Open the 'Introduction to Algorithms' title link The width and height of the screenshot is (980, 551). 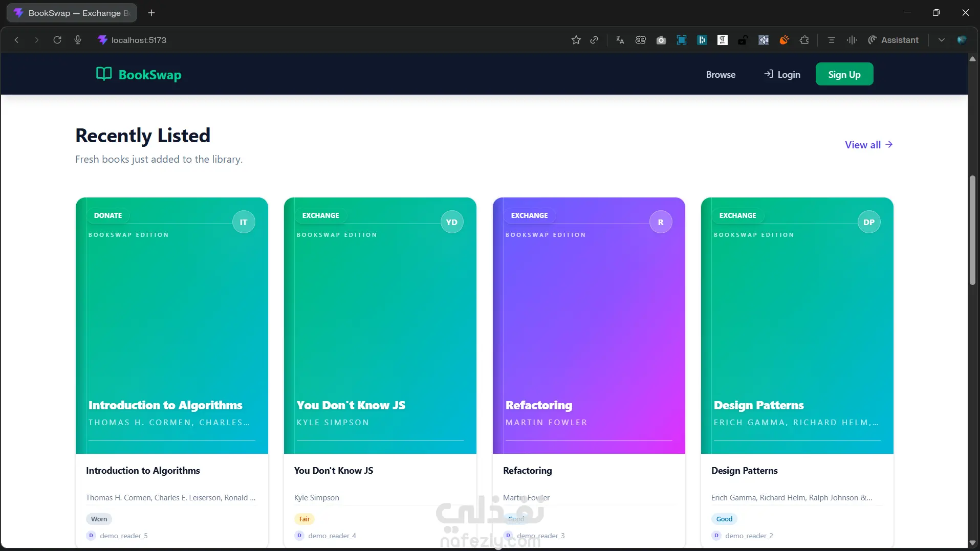(x=143, y=471)
